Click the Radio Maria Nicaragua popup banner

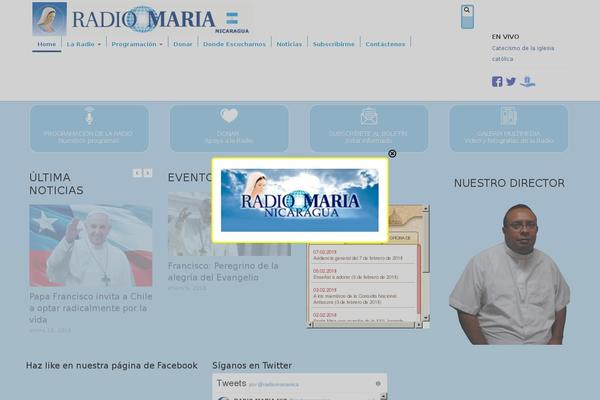pyautogui.click(x=300, y=200)
